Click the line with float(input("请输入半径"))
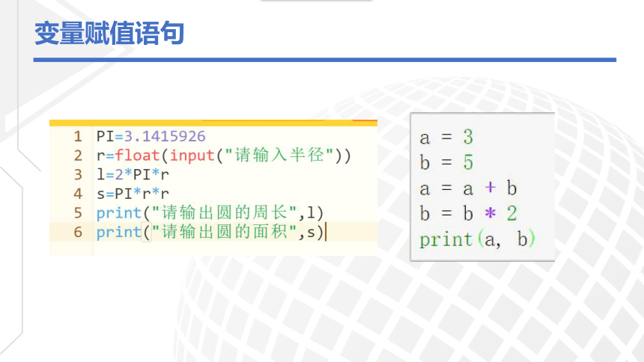 click(224, 156)
